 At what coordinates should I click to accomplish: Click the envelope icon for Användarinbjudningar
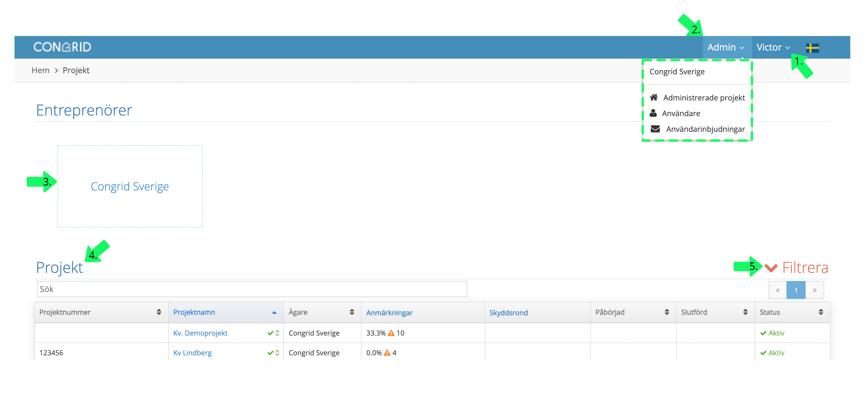(x=655, y=129)
